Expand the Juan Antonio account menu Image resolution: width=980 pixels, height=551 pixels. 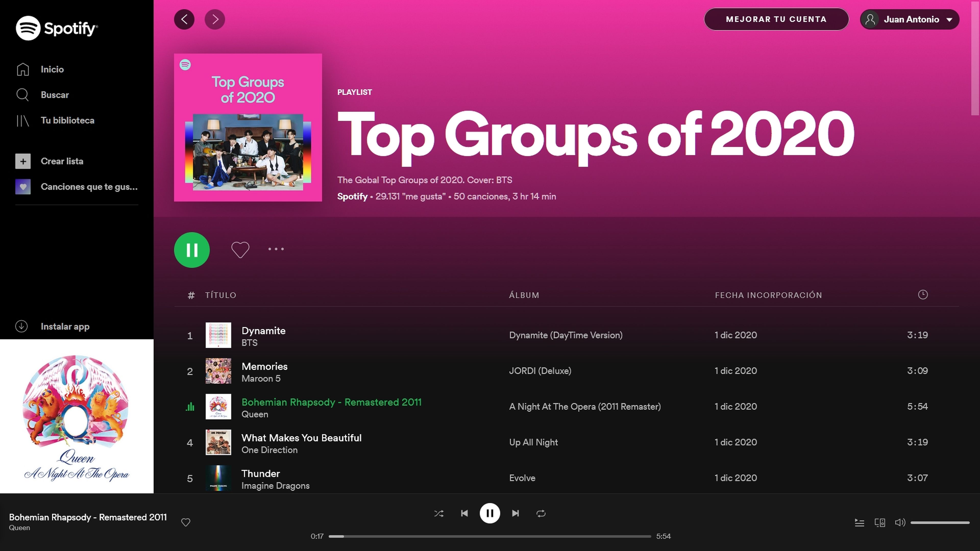coord(910,19)
